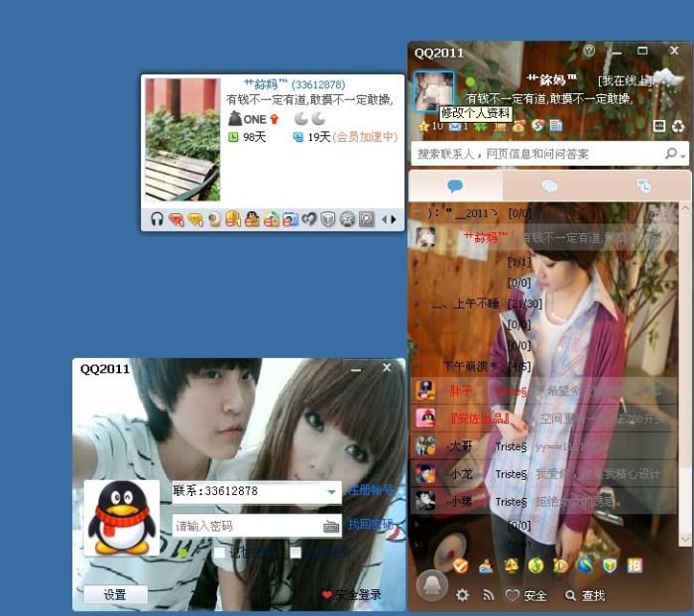Viewport: 694px width, 616px height.
Task: Launch the QQ game boat icon
Action: [x=486, y=566]
